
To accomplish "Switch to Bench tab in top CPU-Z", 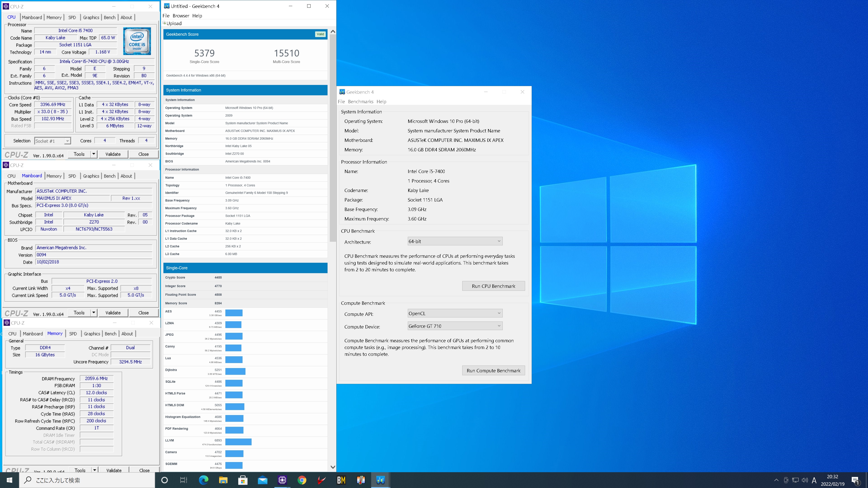I will (x=109, y=18).
